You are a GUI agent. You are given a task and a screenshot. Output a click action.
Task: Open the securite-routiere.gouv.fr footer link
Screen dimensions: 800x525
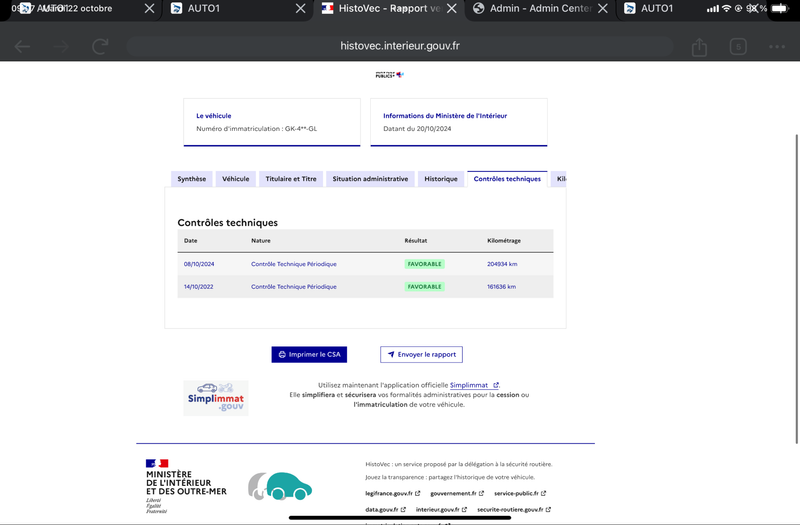[x=514, y=510]
